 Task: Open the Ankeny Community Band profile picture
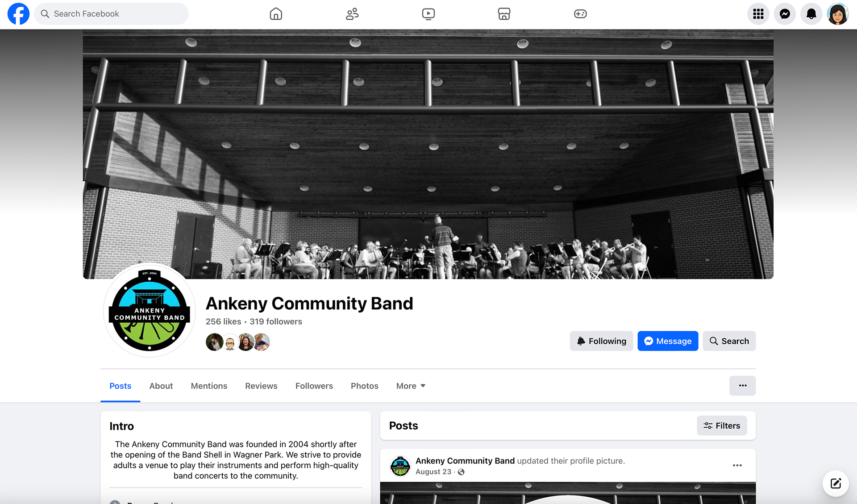click(150, 310)
